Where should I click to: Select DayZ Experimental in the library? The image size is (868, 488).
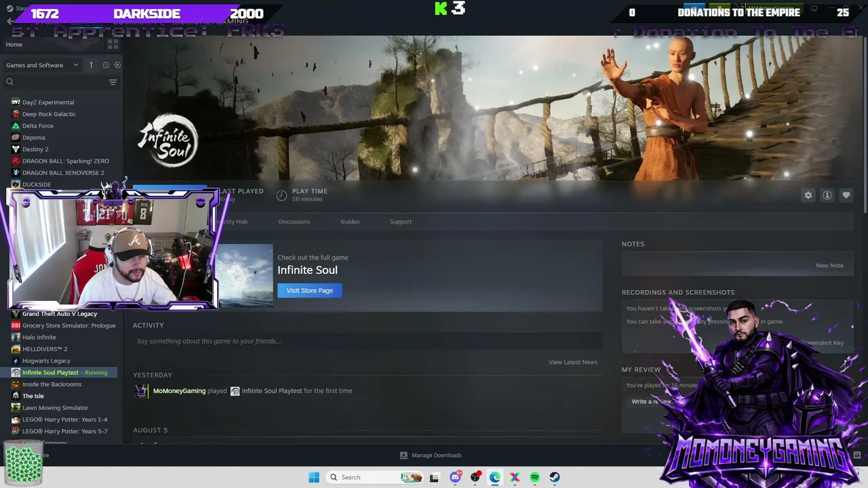pos(48,102)
